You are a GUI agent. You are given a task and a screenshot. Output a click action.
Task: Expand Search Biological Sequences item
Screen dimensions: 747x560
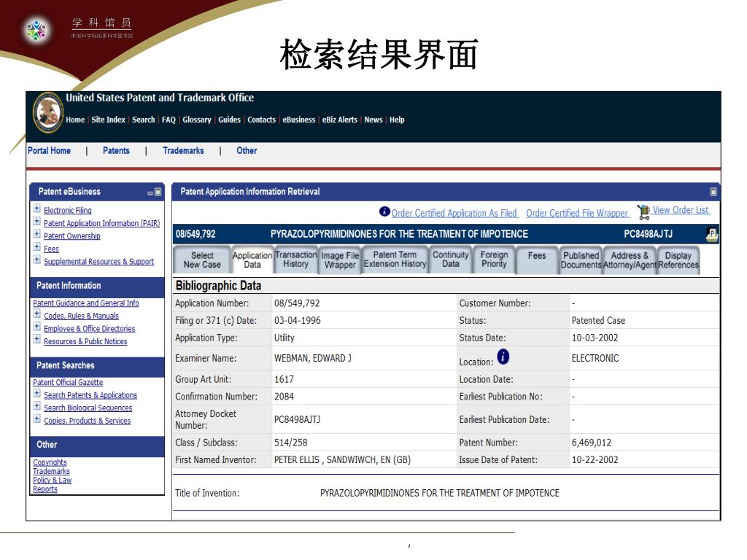[36, 406]
